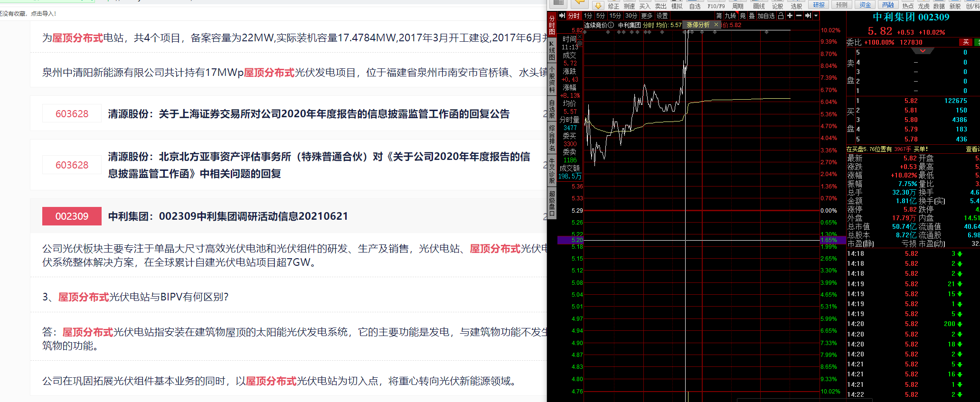The image size is (980, 402).
Task: Open the K线图 side tab
Action: (552, 50)
